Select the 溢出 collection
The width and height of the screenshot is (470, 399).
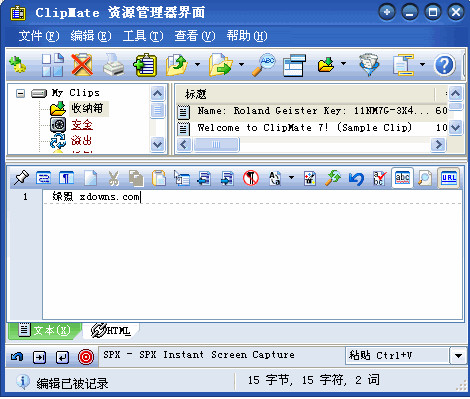tap(81, 140)
